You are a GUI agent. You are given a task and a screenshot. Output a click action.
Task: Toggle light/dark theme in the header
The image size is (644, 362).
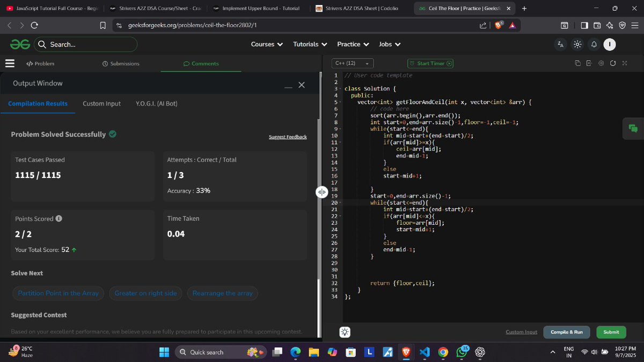[x=577, y=45]
